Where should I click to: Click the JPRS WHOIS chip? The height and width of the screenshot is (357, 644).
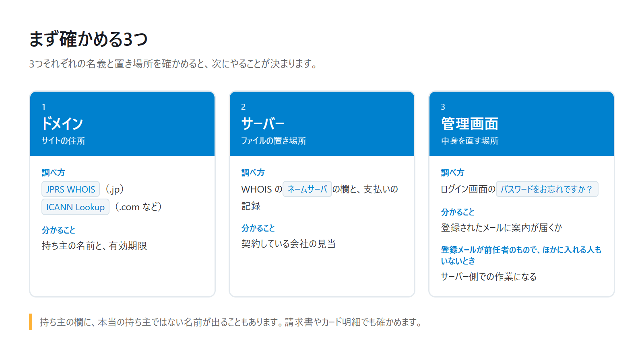coord(70,189)
